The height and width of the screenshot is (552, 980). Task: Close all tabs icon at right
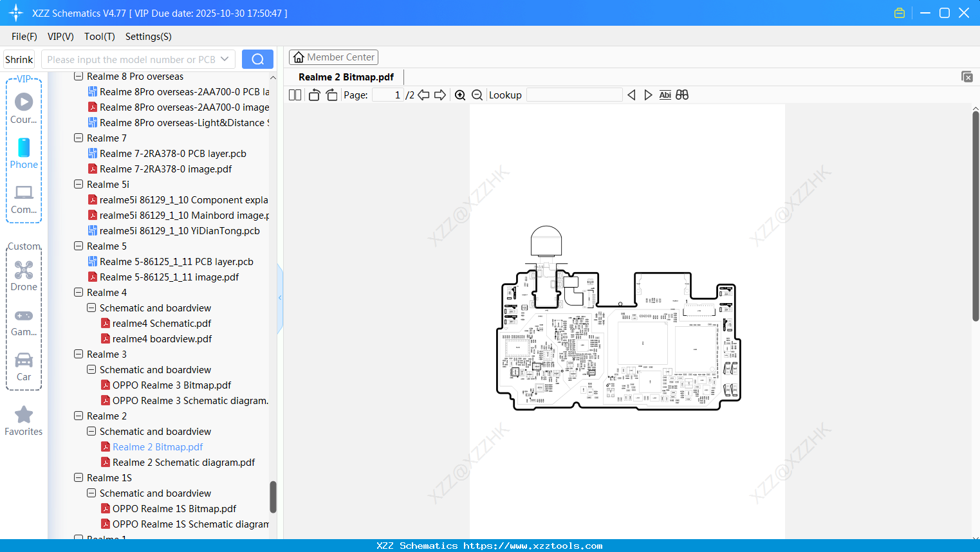pos(967,77)
